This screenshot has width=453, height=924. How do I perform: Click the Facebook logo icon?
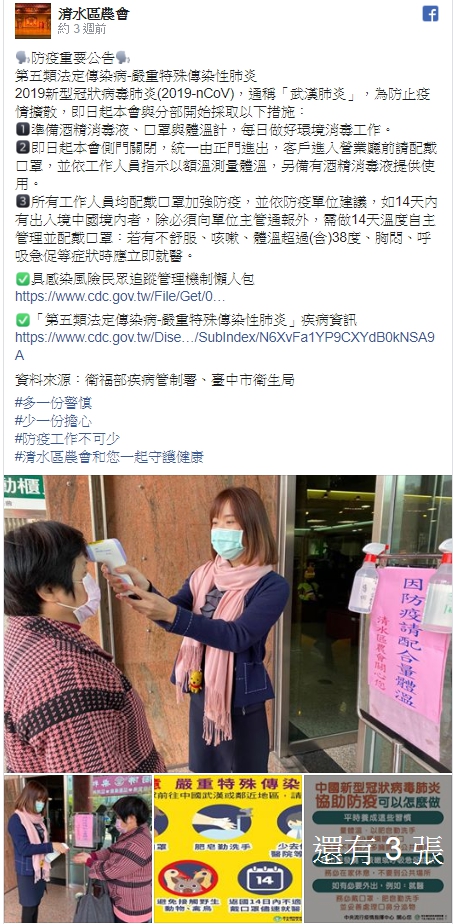click(430, 14)
